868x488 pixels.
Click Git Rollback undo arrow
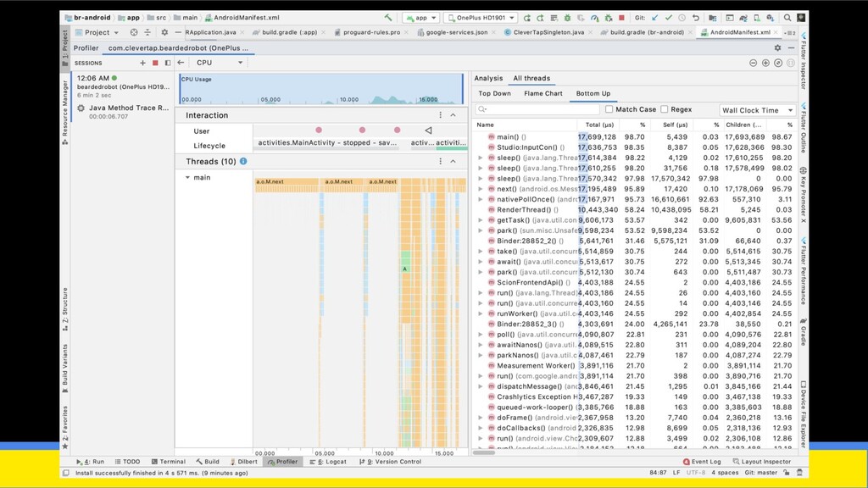pyautogui.click(x=696, y=18)
